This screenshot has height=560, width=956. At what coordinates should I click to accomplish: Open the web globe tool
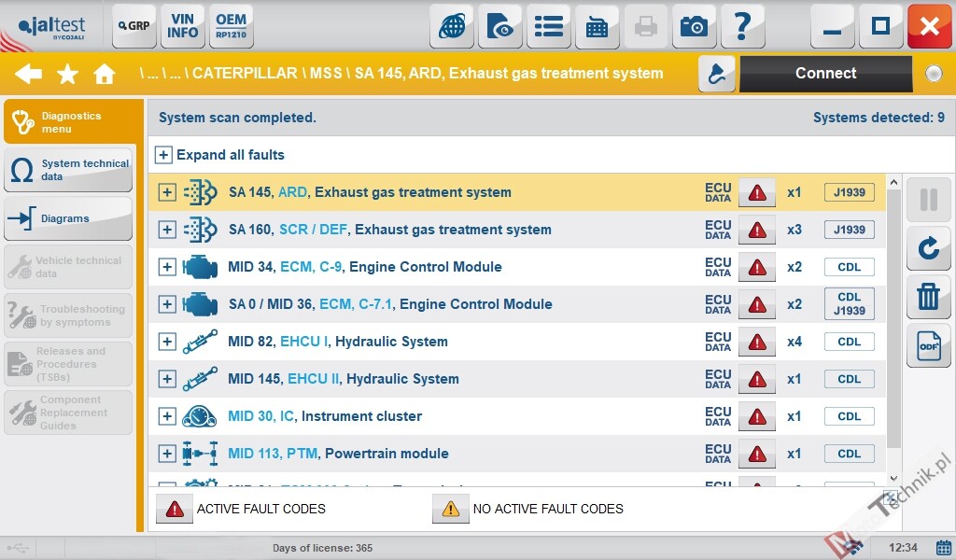tap(452, 25)
